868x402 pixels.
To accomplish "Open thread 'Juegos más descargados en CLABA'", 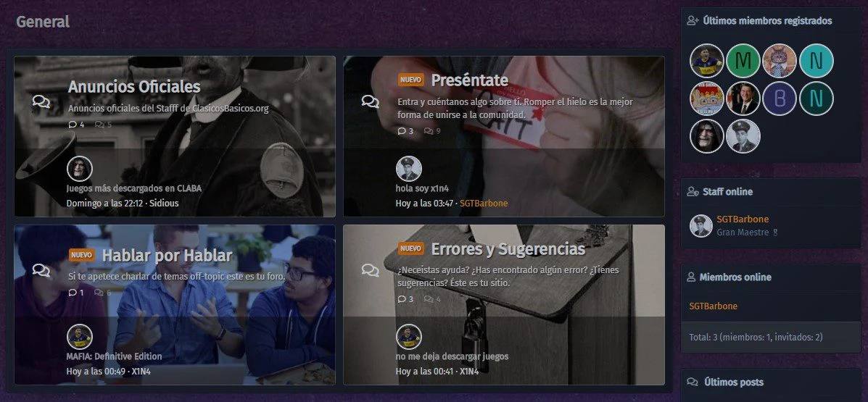I will (x=133, y=188).
